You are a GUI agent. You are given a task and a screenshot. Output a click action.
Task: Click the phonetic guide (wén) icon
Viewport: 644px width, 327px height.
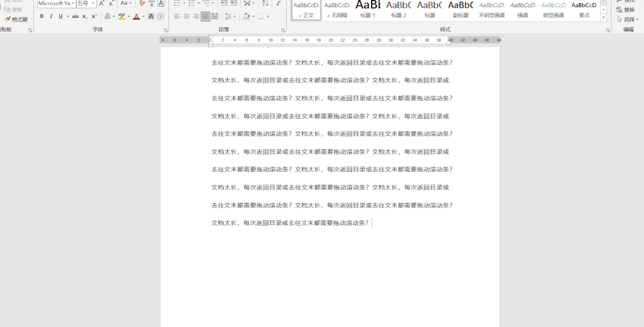152,4
